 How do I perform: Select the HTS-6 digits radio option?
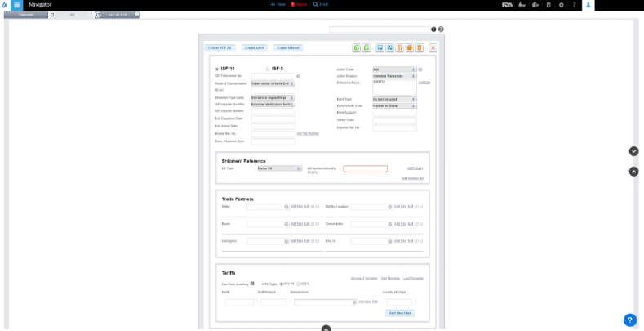click(x=298, y=284)
